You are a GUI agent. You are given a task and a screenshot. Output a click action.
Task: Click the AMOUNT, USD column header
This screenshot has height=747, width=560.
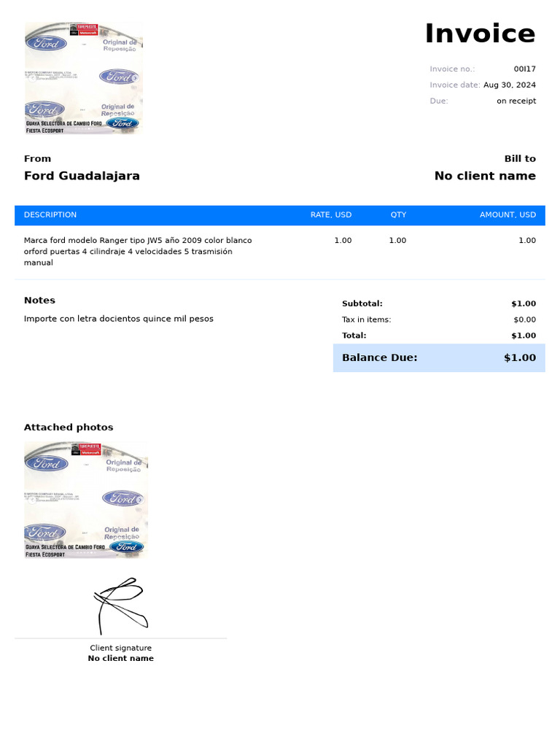(507, 215)
